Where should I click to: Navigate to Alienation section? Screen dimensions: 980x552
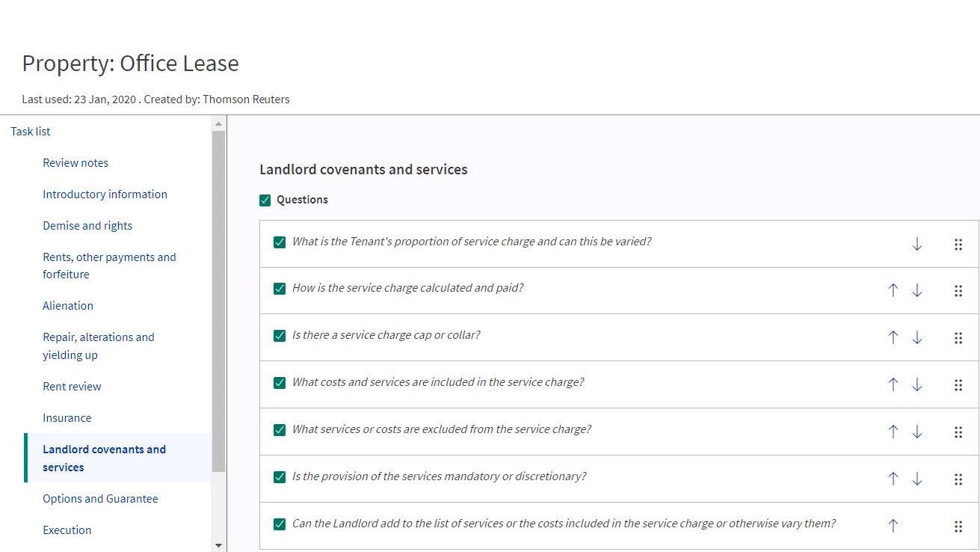point(68,306)
